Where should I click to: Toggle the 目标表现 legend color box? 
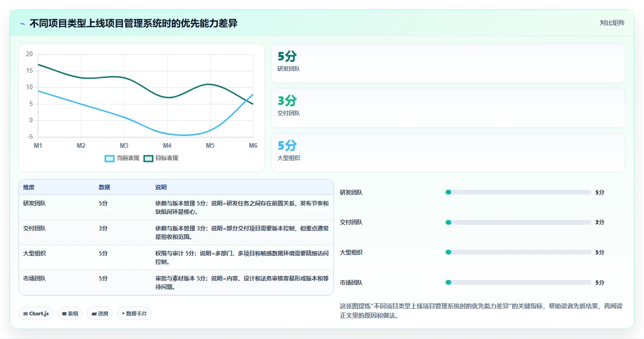point(148,159)
